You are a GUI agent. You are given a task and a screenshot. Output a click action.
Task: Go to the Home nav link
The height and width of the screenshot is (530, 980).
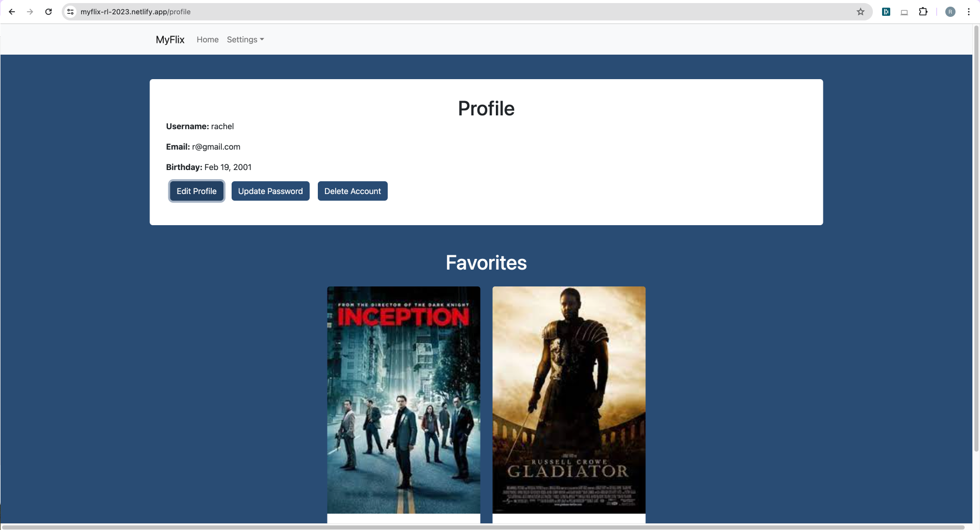tap(208, 39)
